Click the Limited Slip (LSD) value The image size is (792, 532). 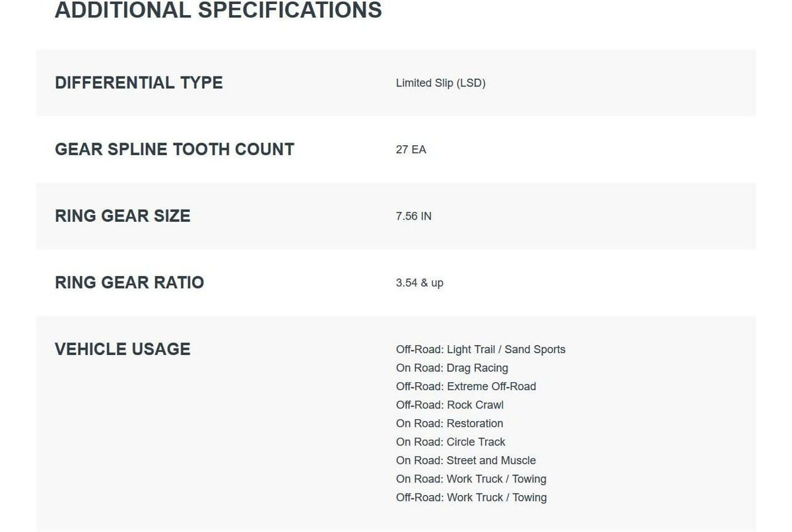tap(441, 83)
